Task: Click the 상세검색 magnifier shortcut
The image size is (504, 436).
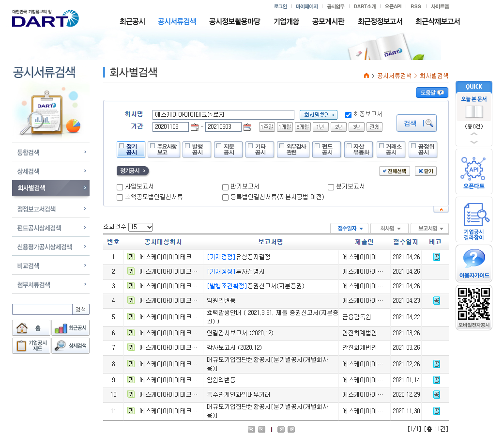Action: click(x=70, y=345)
